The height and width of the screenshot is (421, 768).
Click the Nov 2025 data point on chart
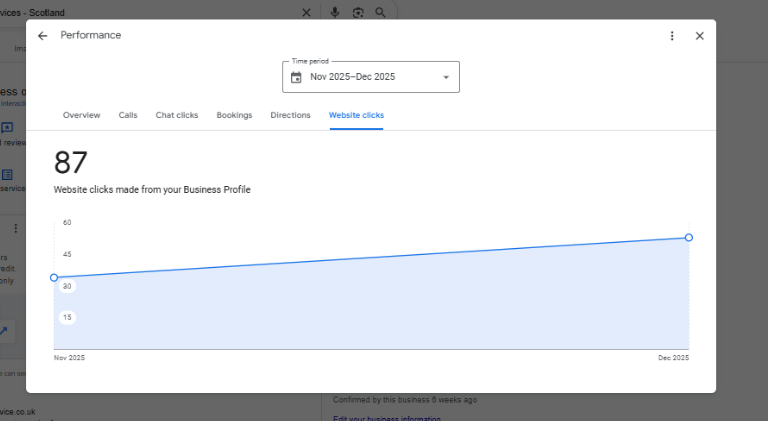click(54, 277)
